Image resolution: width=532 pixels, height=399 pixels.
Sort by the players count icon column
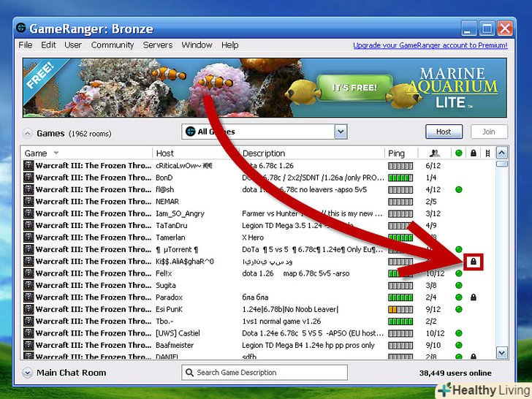click(x=434, y=153)
